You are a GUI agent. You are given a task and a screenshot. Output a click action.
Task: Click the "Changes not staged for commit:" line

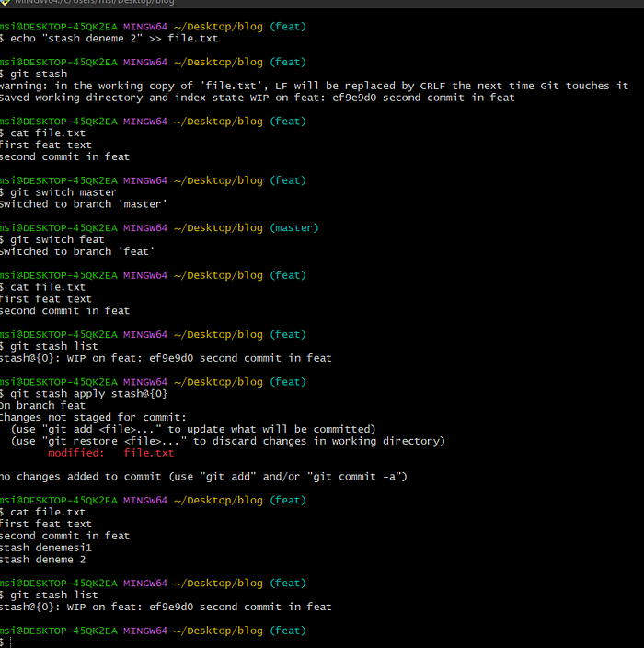click(93, 417)
